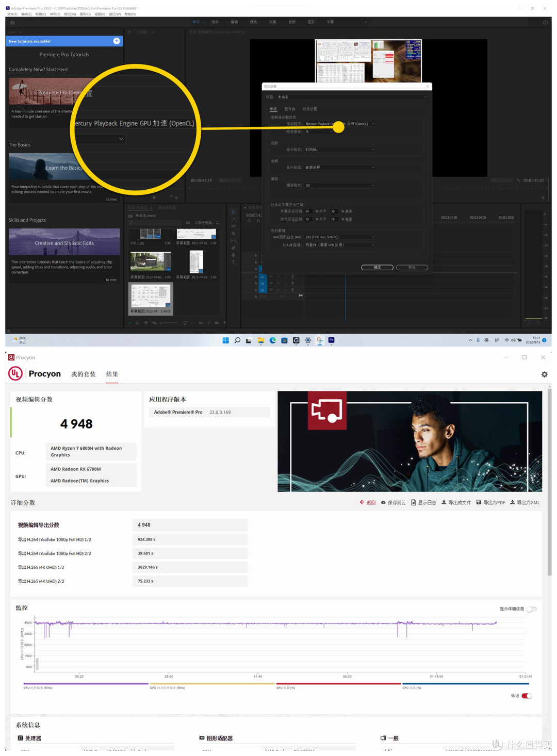The image size is (557, 756).
Task: Select the Hand tool in the tools panel
Action: pos(234,255)
